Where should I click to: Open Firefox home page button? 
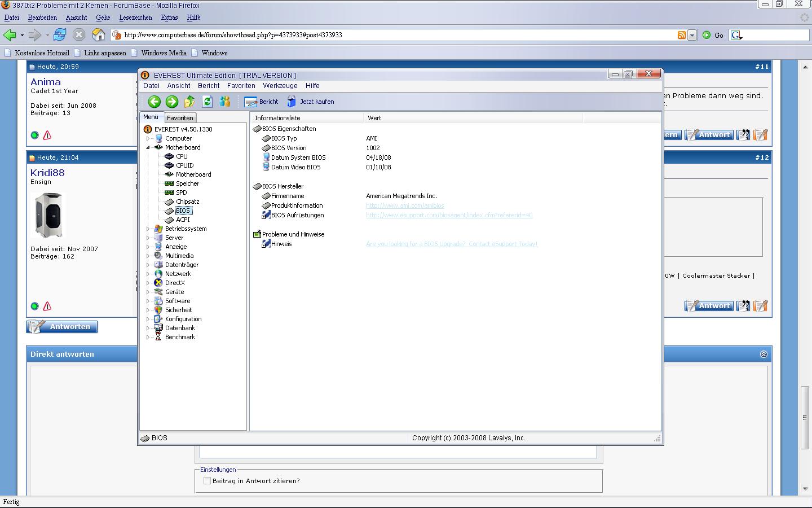[x=99, y=35]
